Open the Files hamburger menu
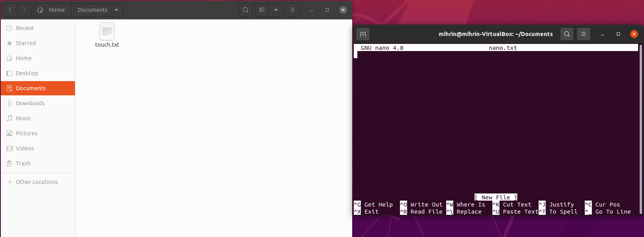Viewport: 644px width, 237px height. (x=293, y=10)
